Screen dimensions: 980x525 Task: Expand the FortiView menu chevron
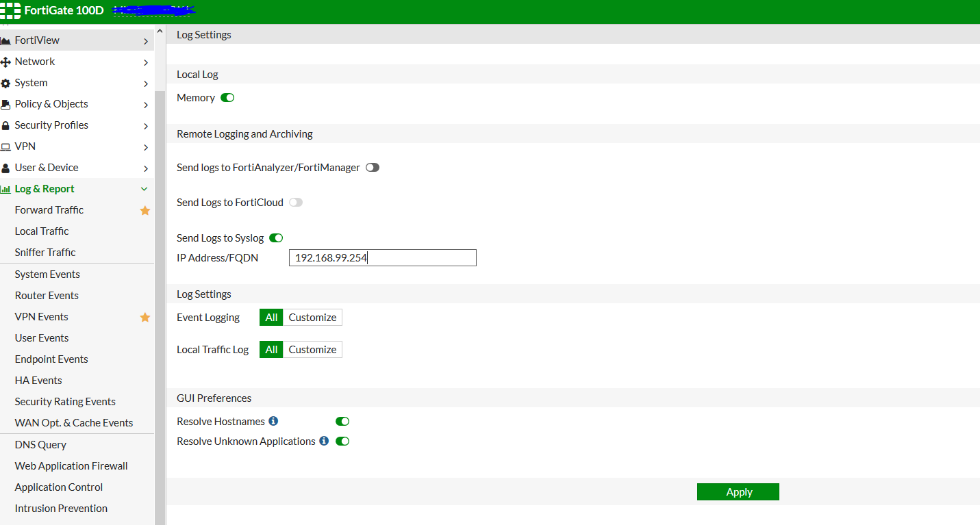click(x=146, y=41)
